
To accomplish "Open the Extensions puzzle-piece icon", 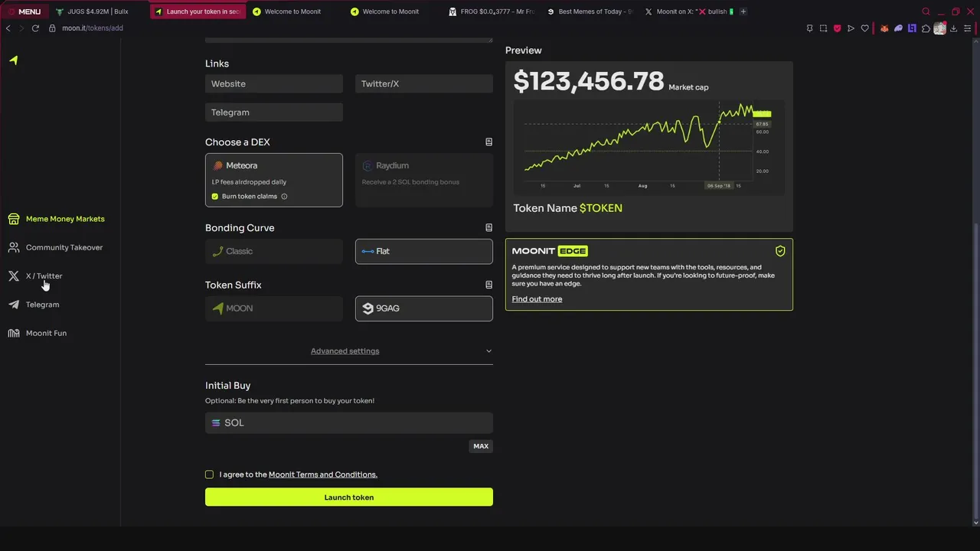I will 926,28.
